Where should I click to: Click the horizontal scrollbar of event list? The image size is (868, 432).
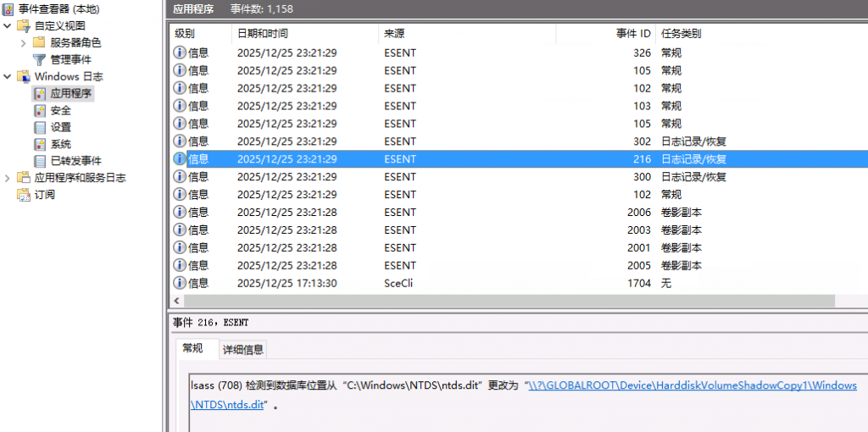pyautogui.click(x=509, y=301)
